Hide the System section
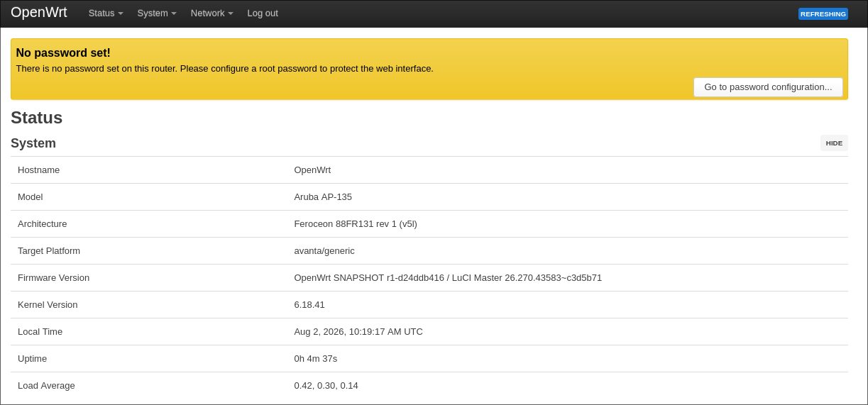 tap(834, 143)
